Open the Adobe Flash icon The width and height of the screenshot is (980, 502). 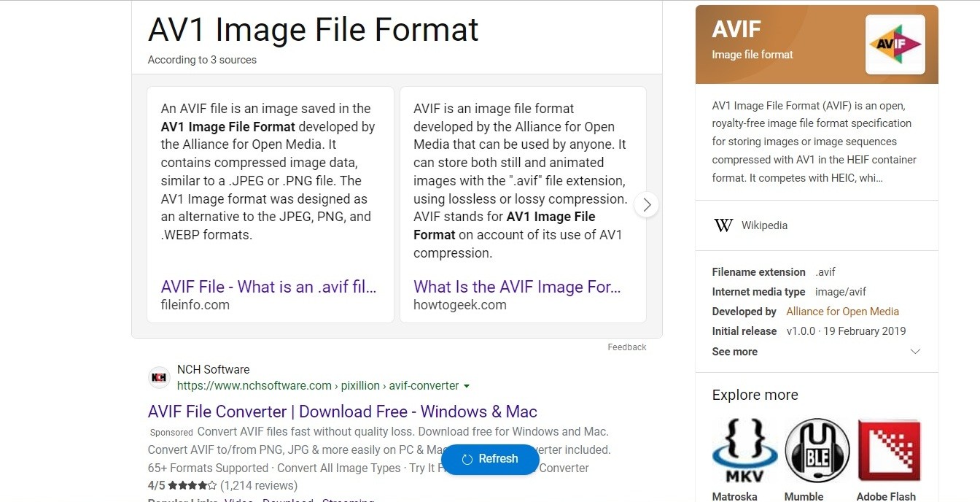tap(890, 450)
